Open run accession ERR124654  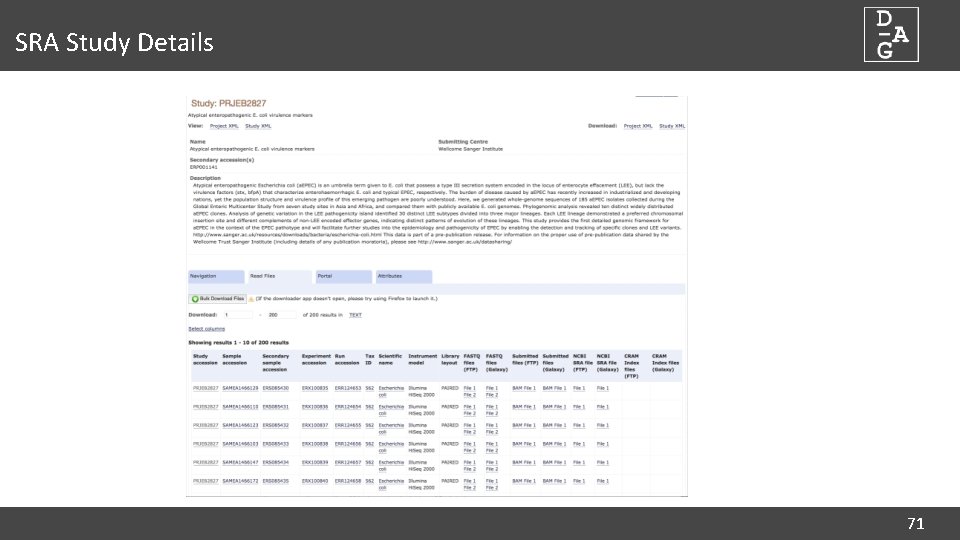(348, 407)
